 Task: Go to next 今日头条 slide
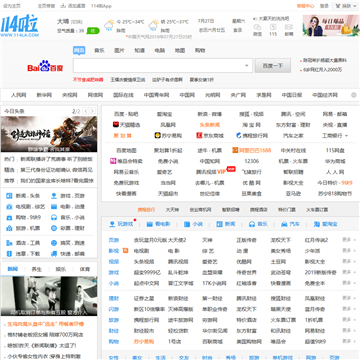pos(92,111)
